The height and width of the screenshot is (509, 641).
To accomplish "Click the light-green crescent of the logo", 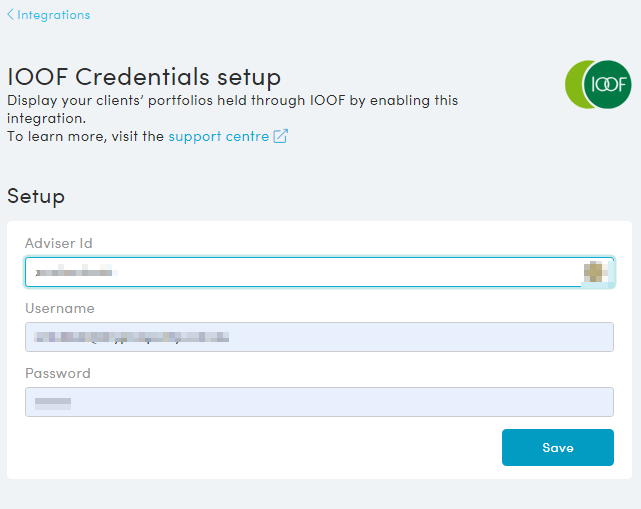I will [x=574, y=84].
